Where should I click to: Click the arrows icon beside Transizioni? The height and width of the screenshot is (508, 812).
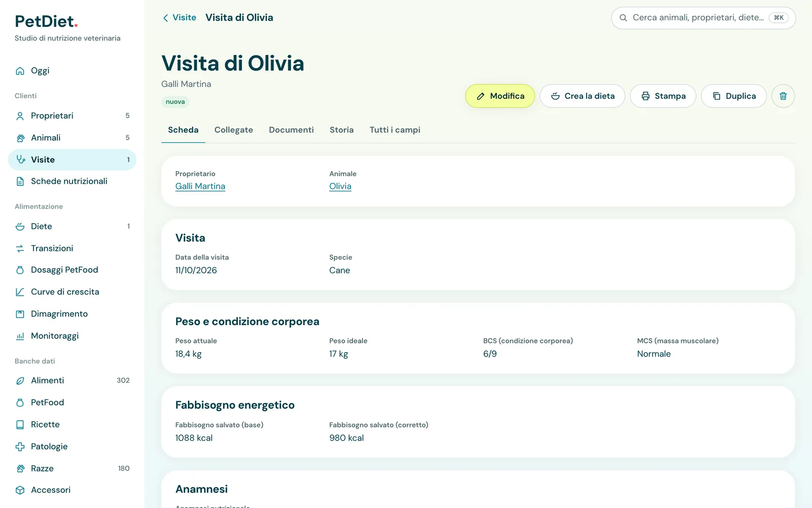pyautogui.click(x=20, y=248)
